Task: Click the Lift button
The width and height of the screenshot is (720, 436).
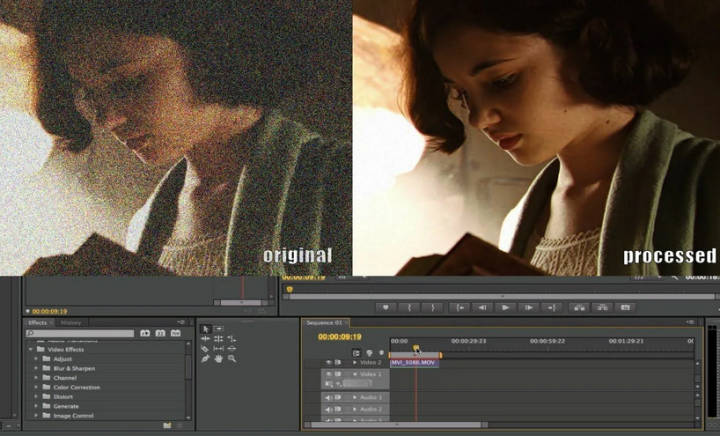Action: coord(579,307)
